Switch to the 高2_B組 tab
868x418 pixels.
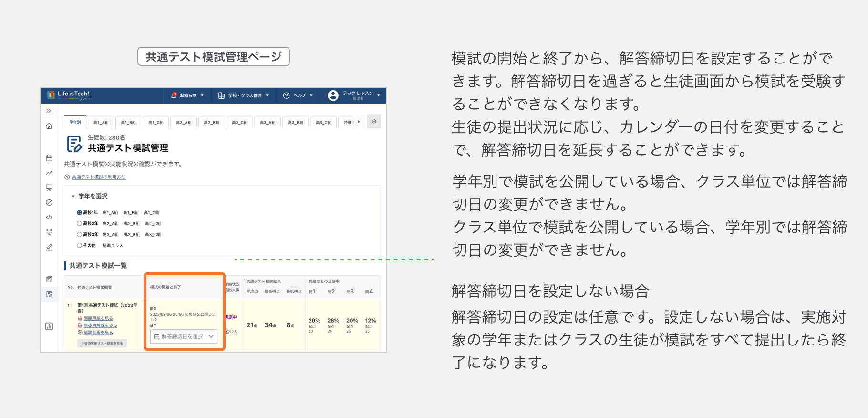[212, 123]
